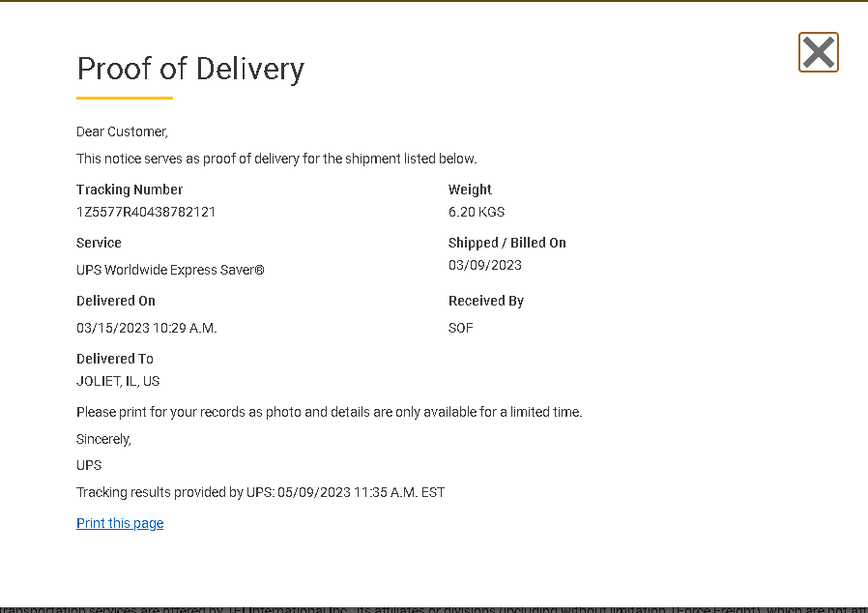Screen dimensions: 868x613
Task: Click the Delivered To label
Action: pyautogui.click(x=115, y=359)
